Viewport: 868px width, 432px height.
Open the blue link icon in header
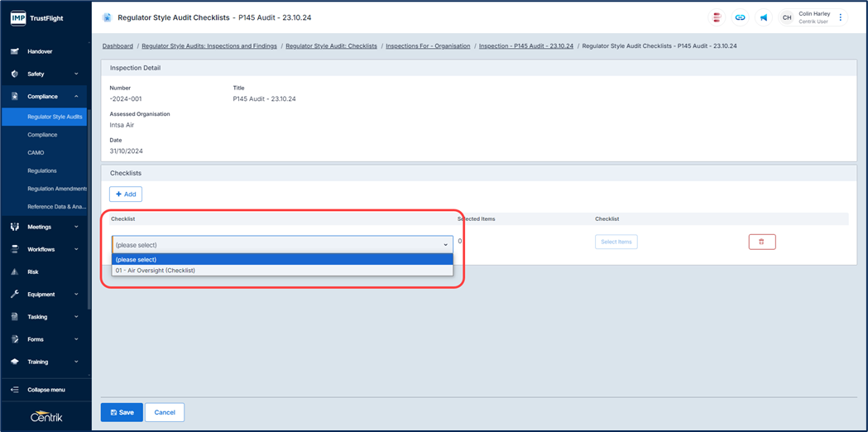click(740, 17)
